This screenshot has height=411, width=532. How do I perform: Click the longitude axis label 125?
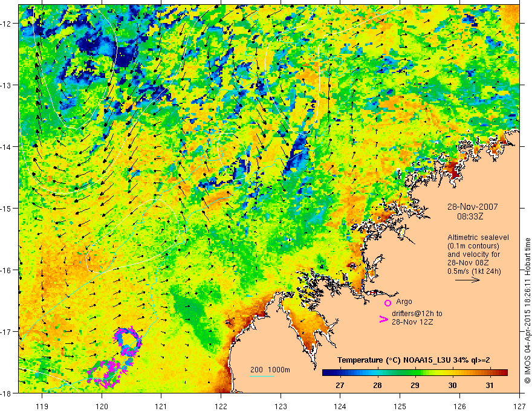(400, 406)
